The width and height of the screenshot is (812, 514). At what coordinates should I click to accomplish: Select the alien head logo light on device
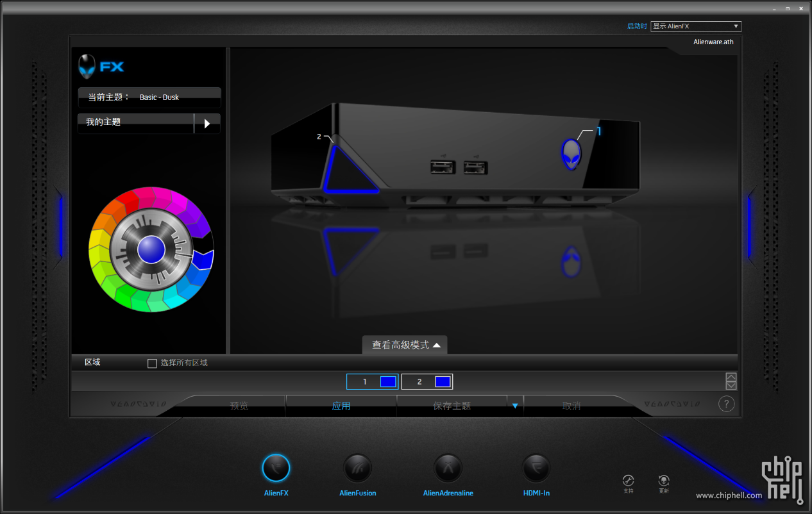coord(571,154)
